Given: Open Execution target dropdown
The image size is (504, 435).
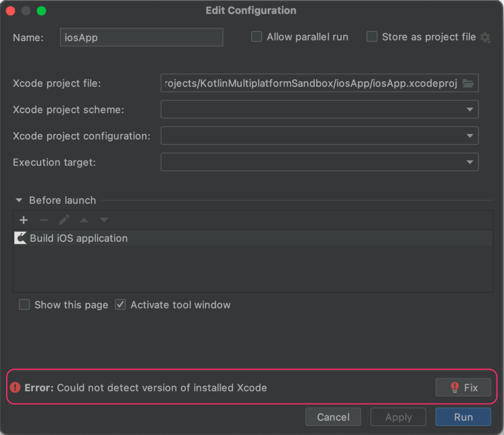Looking at the screenshot, I should tap(320, 162).
